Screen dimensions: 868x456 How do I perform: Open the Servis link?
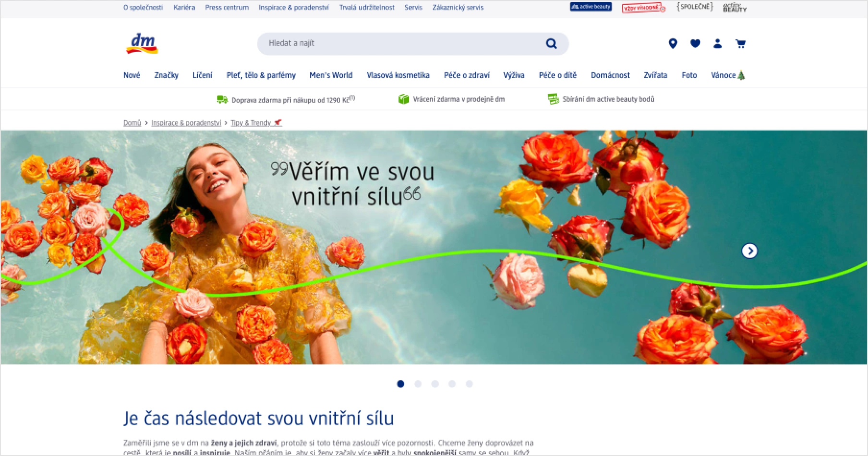413,7
